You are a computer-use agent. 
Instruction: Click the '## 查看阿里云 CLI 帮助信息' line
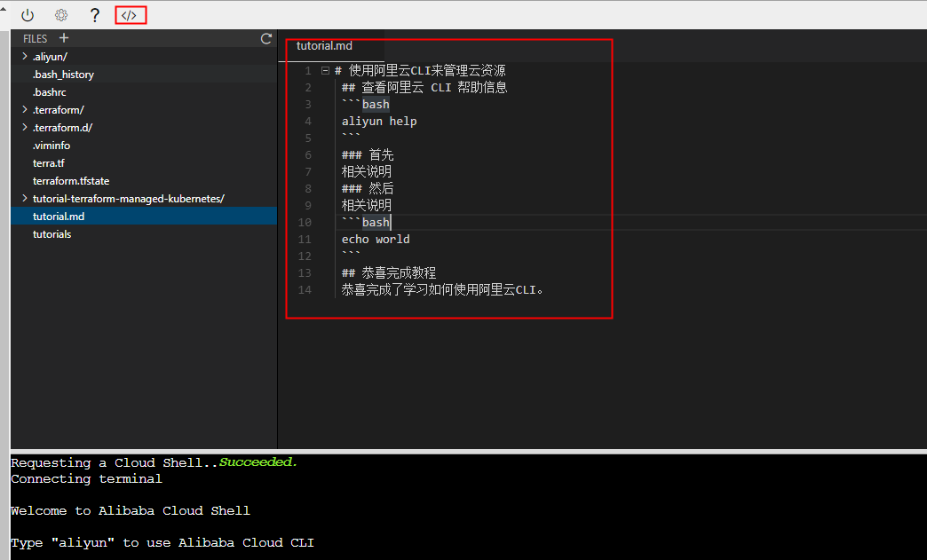tap(424, 88)
